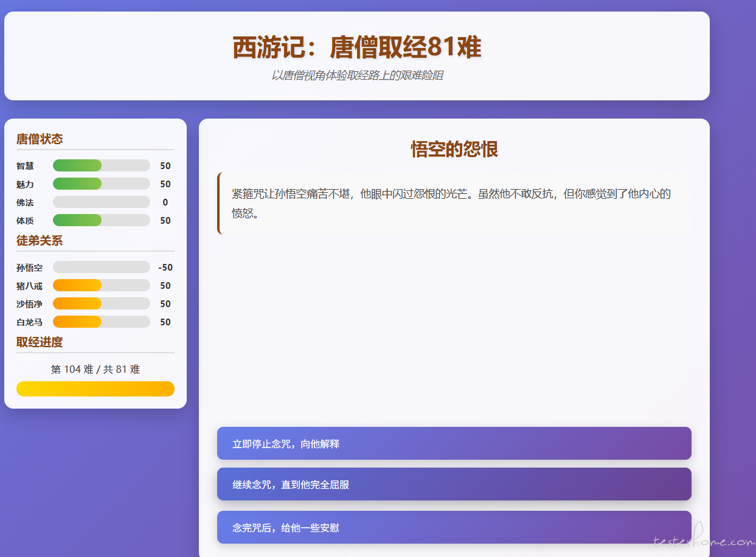Click the 0 value beside 佛法

[x=165, y=202]
